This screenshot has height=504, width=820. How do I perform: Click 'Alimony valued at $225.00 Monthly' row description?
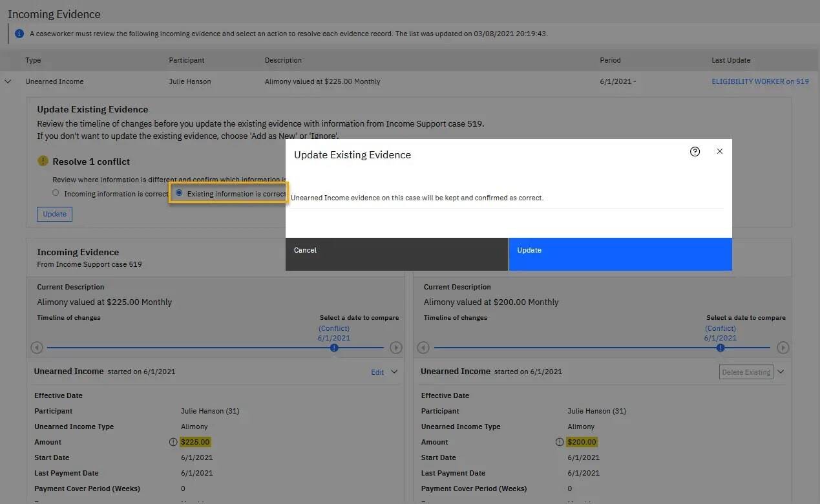[322, 81]
